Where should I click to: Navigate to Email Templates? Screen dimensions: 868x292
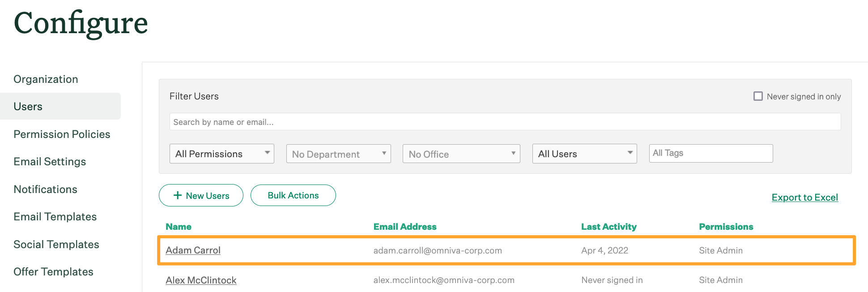pyautogui.click(x=55, y=217)
